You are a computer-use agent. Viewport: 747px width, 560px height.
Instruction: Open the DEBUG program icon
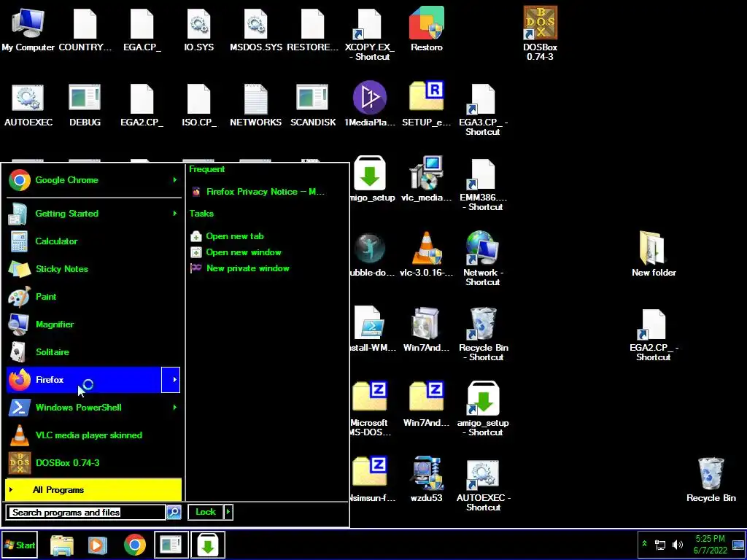[x=85, y=105]
